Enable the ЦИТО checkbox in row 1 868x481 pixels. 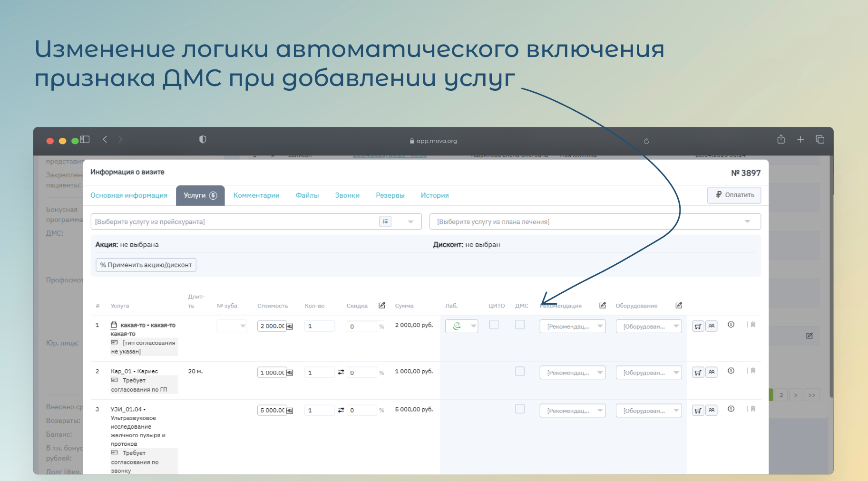click(494, 325)
